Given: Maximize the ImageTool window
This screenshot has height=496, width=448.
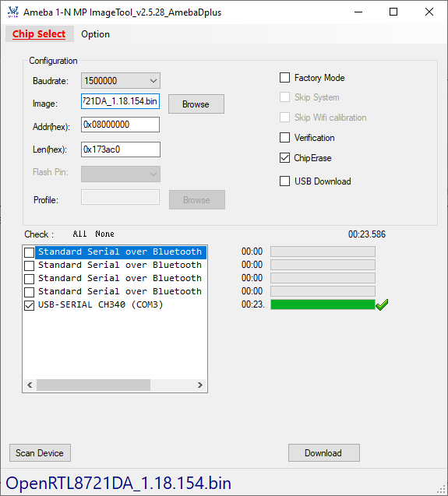Looking at the screenshot, I should pyautogui.click(x=393, y=12).
